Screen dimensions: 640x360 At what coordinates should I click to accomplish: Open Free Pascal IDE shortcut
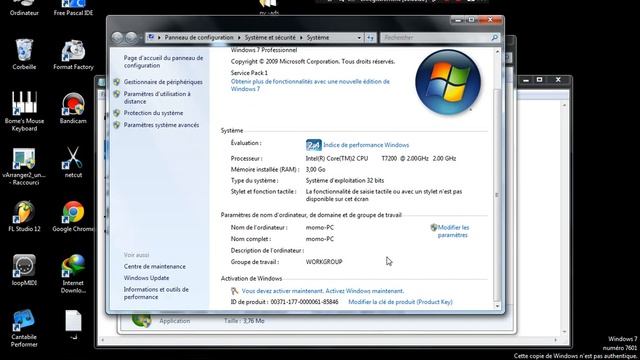[73, 8]
